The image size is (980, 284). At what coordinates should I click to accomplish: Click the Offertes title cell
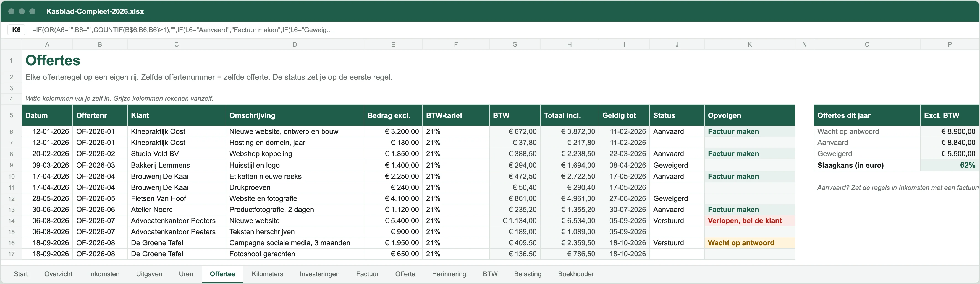[53, 60]
